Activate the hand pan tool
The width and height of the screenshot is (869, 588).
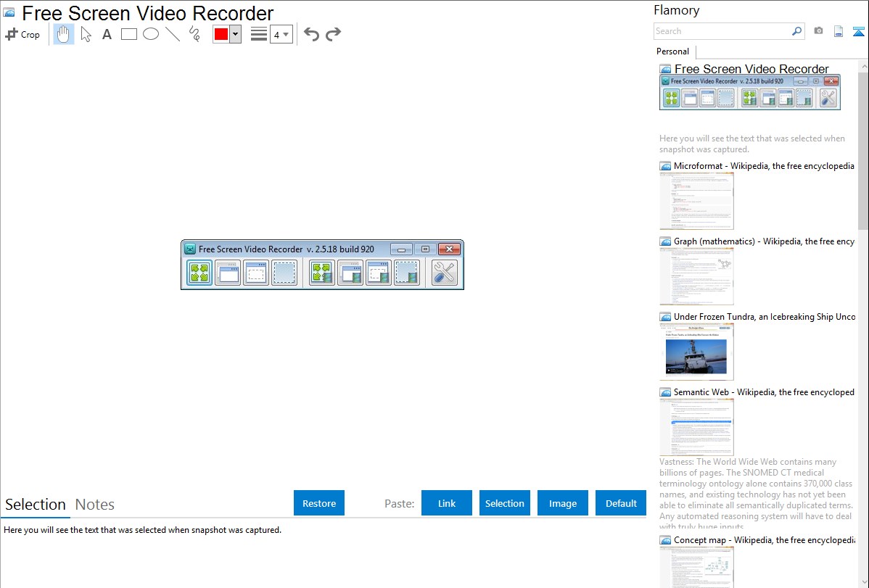(64, 34)
